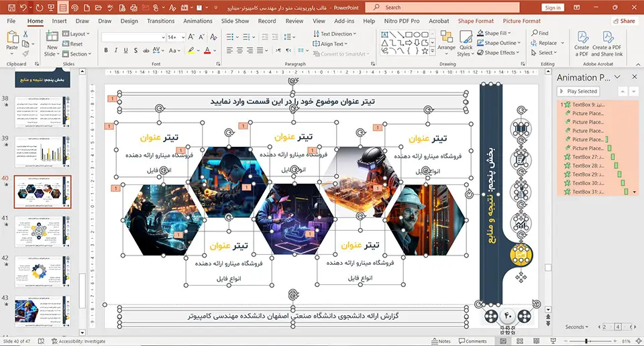Start slideshow from the quick access presentation icon
This screenshot has height=346, width=644.
pyautogui.click(x=51, y=7)
